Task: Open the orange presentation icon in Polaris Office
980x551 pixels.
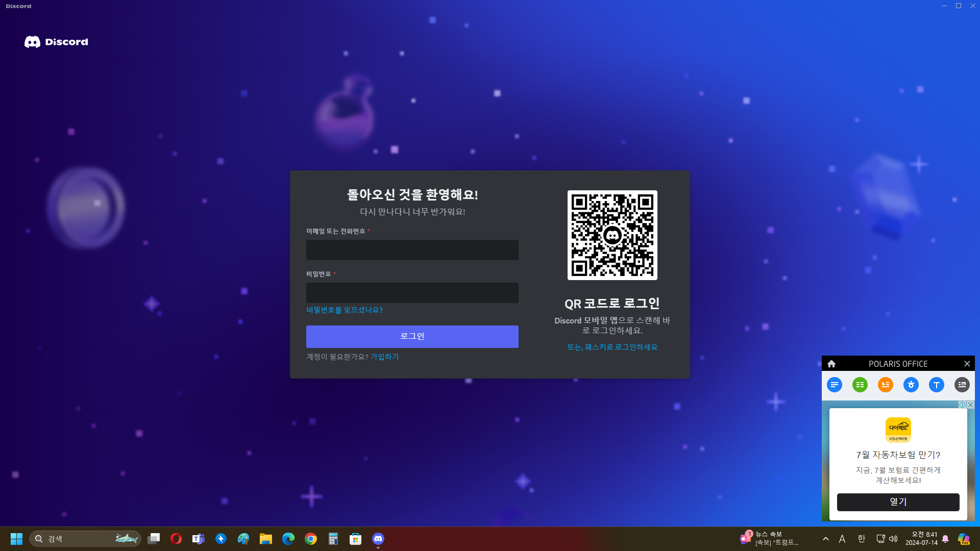Action: (x=886, y=385)
